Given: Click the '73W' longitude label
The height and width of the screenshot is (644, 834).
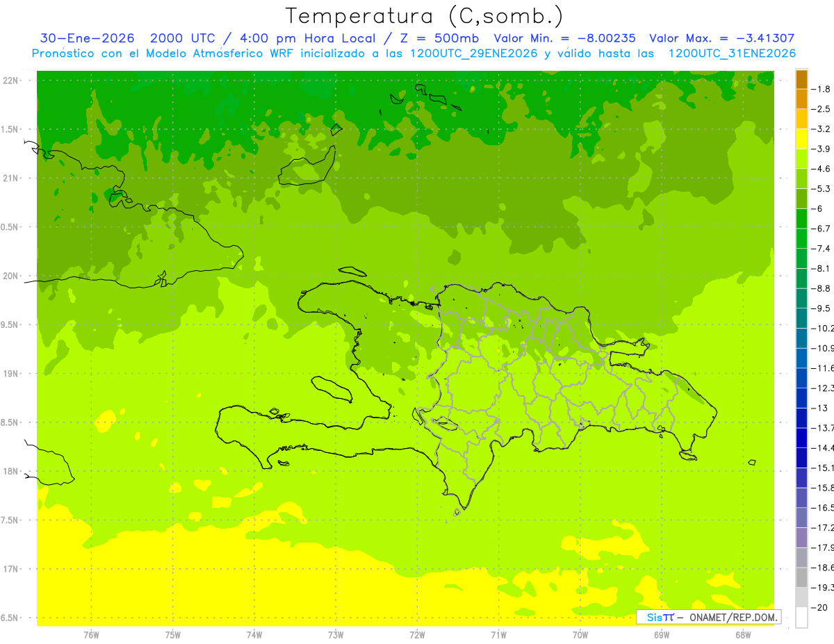Looking at the screenshot, I should [336, 635].
